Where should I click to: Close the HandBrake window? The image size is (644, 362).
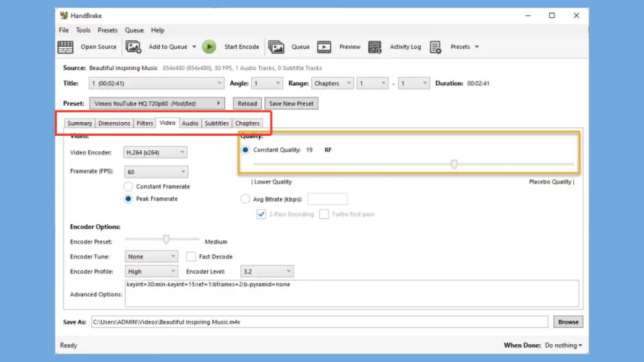tap(576, 16)
